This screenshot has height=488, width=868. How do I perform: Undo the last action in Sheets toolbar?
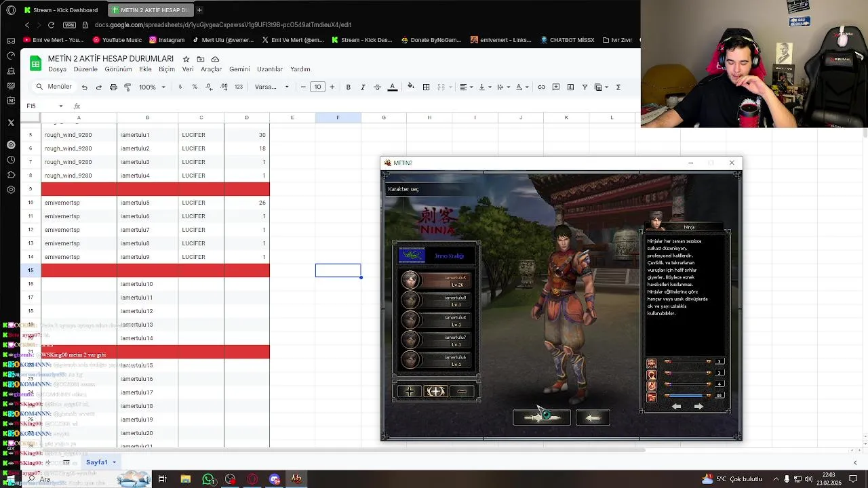(84, 87)
